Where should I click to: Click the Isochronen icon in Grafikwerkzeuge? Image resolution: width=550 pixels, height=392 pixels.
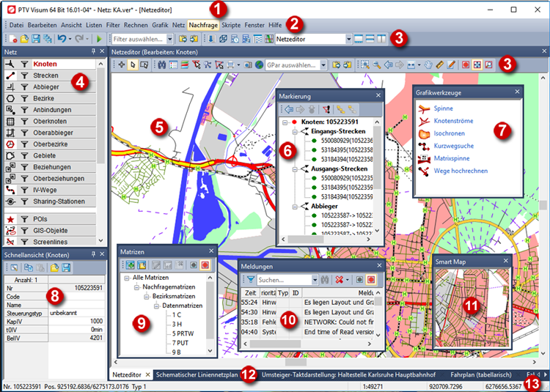(422, 133)
